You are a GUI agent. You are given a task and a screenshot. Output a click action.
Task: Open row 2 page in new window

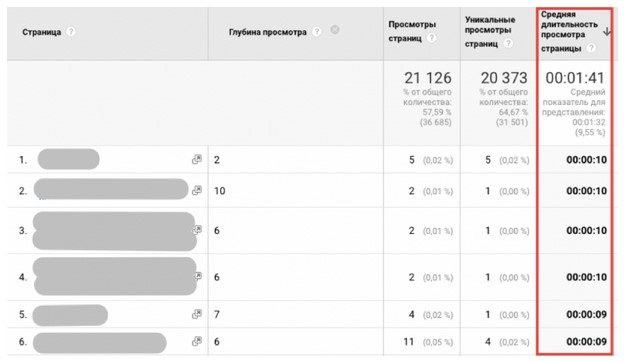[x=197, y=191]
